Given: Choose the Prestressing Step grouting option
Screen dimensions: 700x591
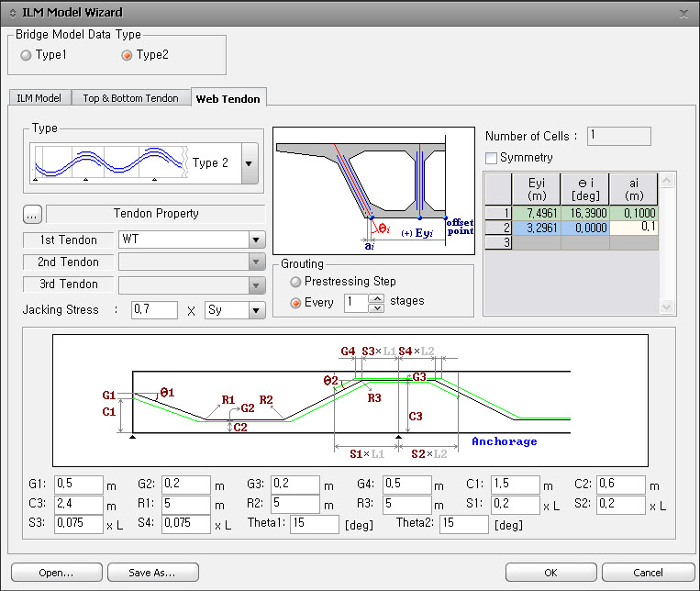Looking at the screenshot, I should tap(296, 282).
